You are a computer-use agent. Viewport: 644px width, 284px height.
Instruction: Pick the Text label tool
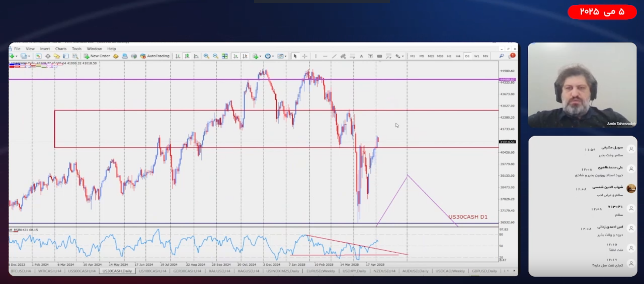361,56
